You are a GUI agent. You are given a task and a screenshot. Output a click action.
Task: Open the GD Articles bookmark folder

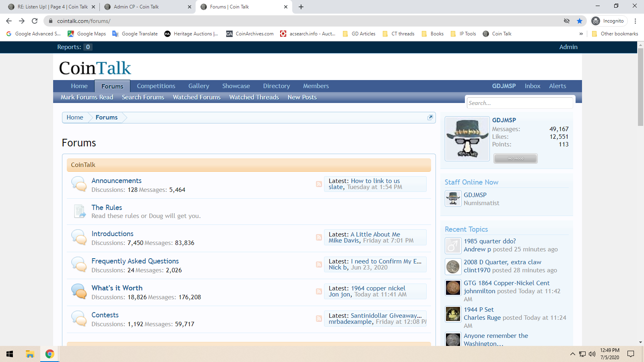click(x=359, y=34)
